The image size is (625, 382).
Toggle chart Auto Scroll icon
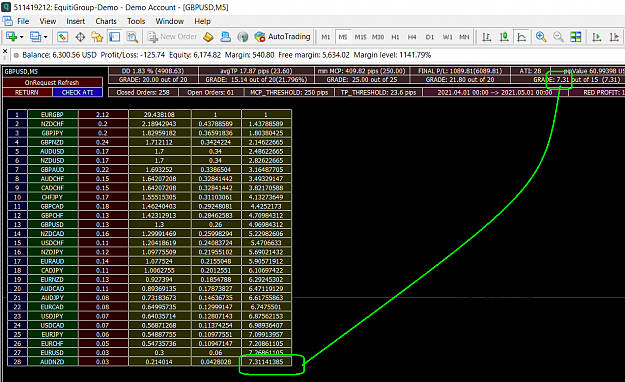tap(596, 37)
